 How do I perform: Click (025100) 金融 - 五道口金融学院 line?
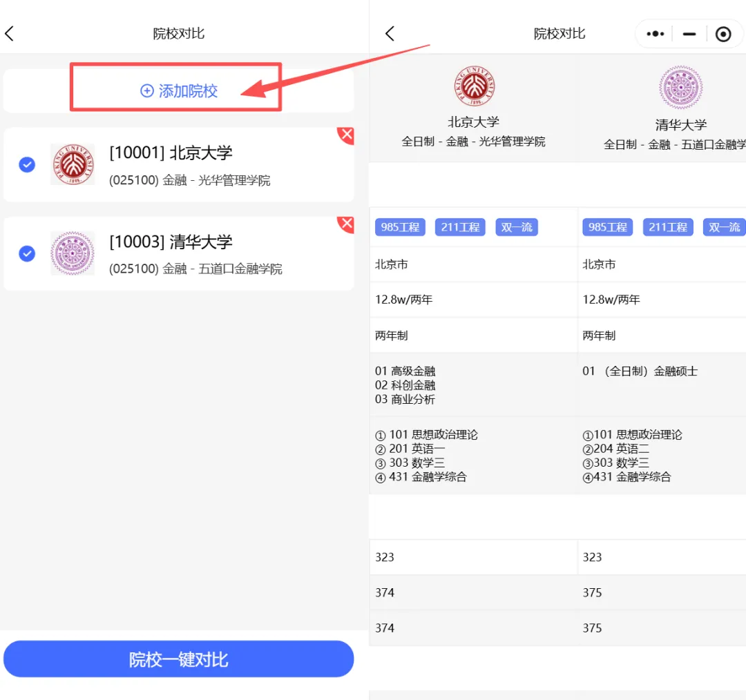195,269
